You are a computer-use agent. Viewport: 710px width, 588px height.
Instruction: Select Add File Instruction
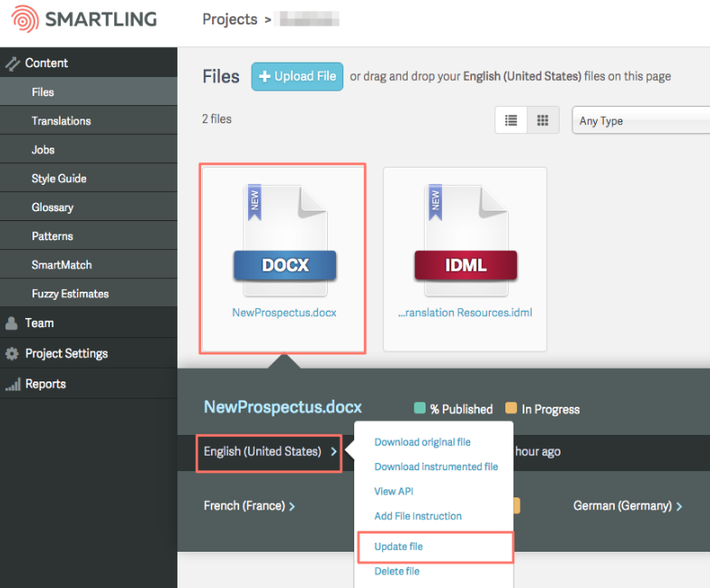418,516
